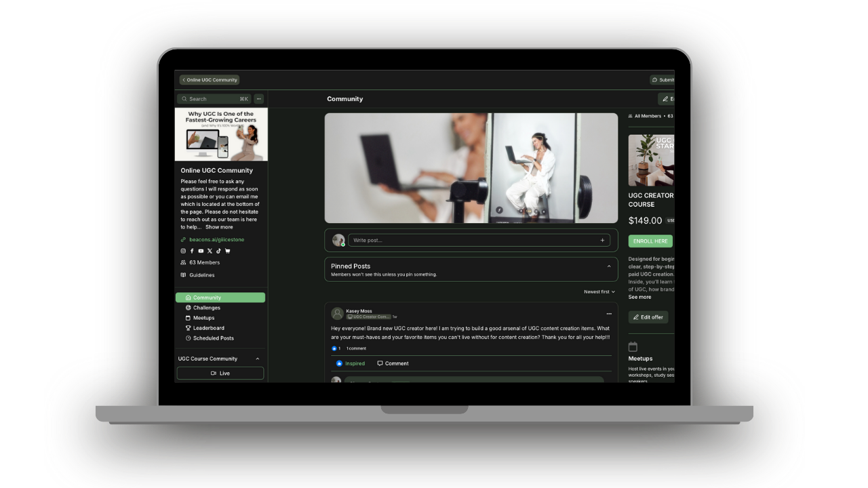Image resolution: width=868 pixels, height=488 pixels.
Task: Open the Instagram social icon in sidebar
Action: [183, 251]
